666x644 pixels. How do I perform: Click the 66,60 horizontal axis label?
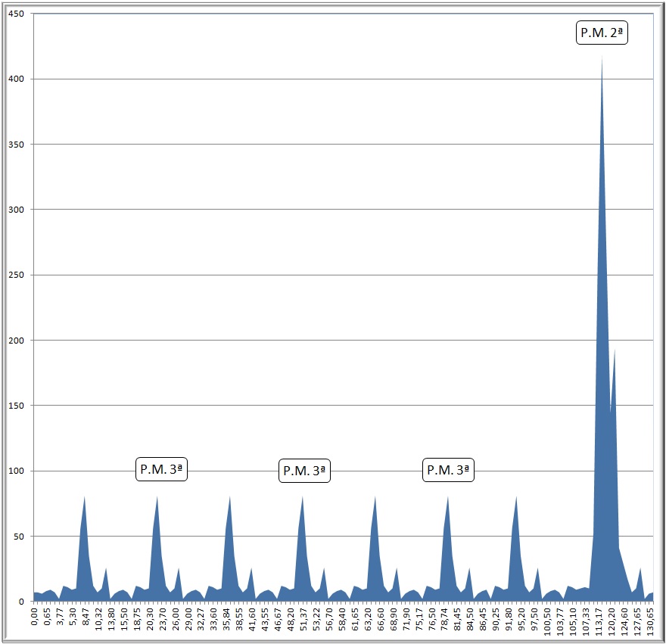(x=381, y=621)
